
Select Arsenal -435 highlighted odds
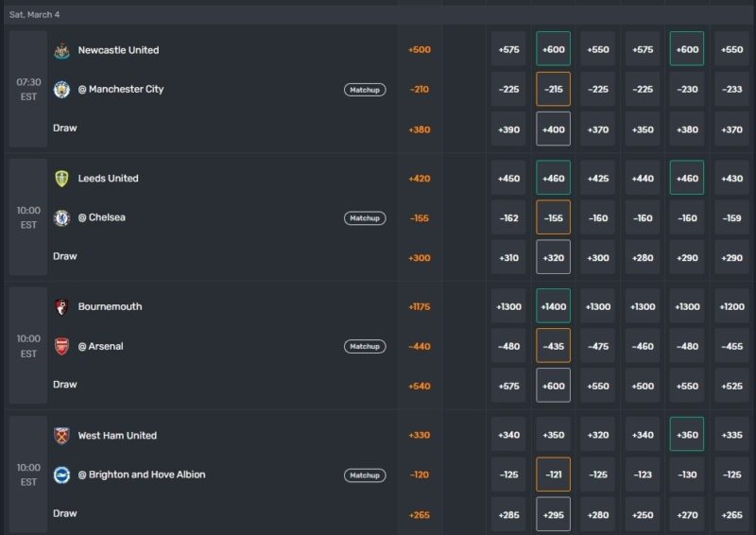pyautogui.click(x=553, y=347)
